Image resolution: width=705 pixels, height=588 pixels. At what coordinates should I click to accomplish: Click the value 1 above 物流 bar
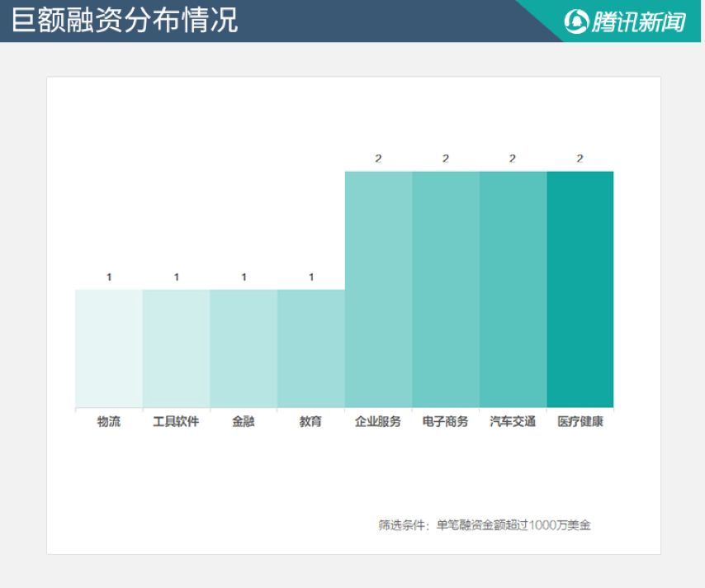pos(109,277)
